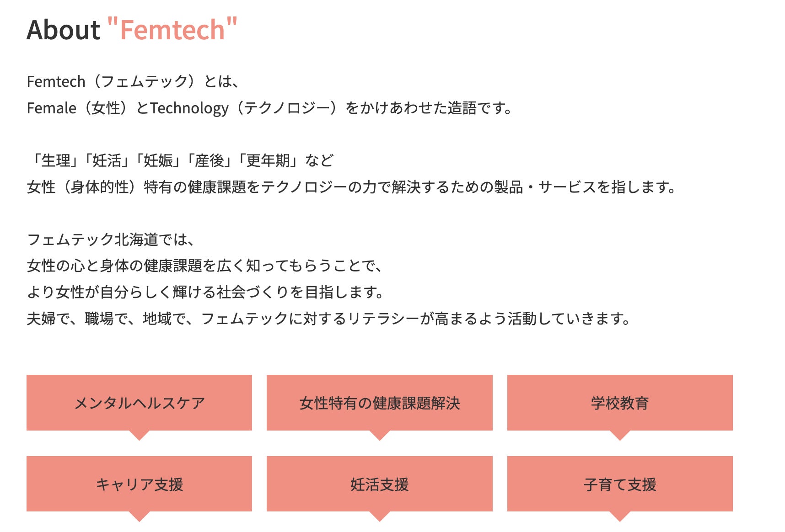Expand the arrow under キャリア支援
This screenshot has width=785, height=532.
click(140, 516)
